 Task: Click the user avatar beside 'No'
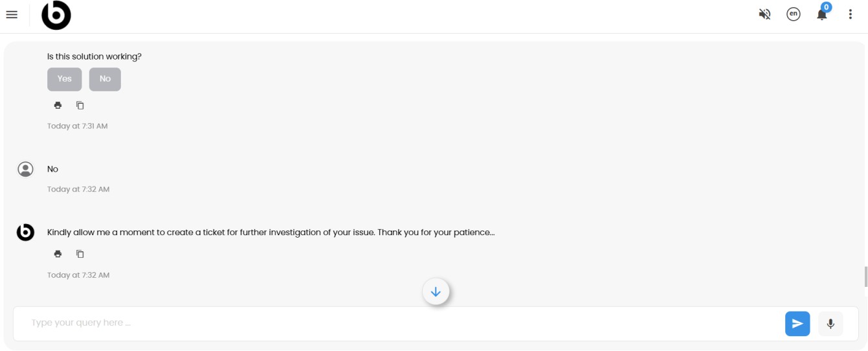click(25, 169)
